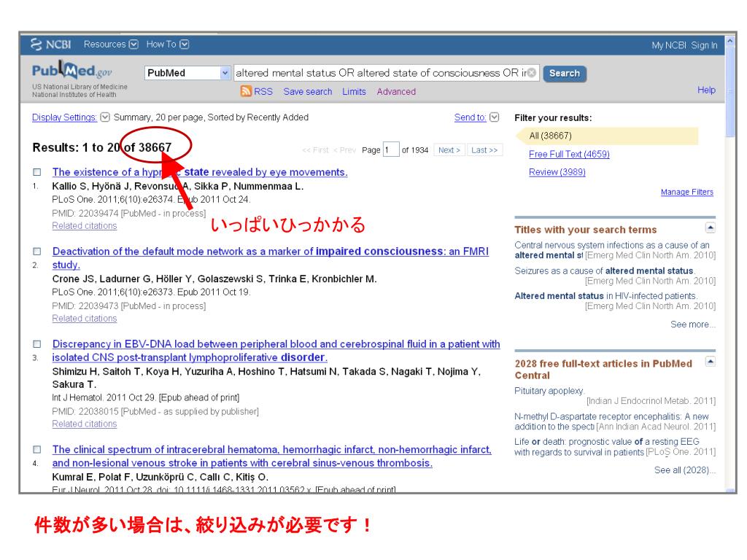
Task: Click the Save search link
Action: (x=308, y=91)
